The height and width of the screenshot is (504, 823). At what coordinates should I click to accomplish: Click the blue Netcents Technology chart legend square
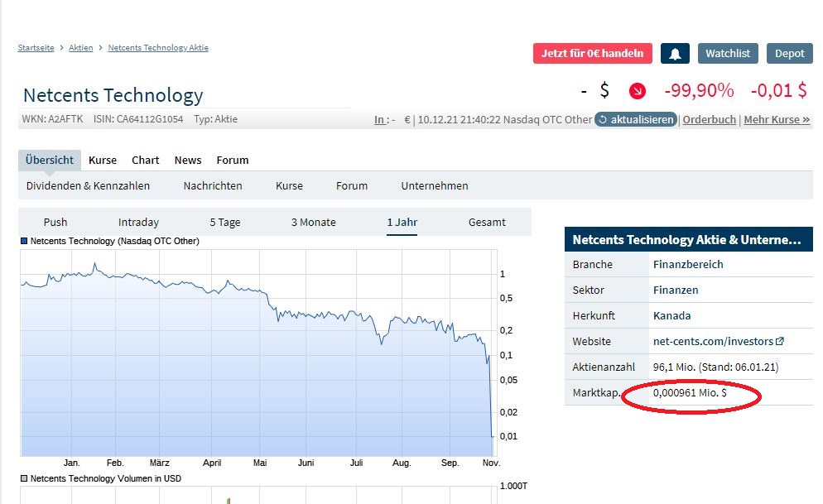click(x=24, y=242)
